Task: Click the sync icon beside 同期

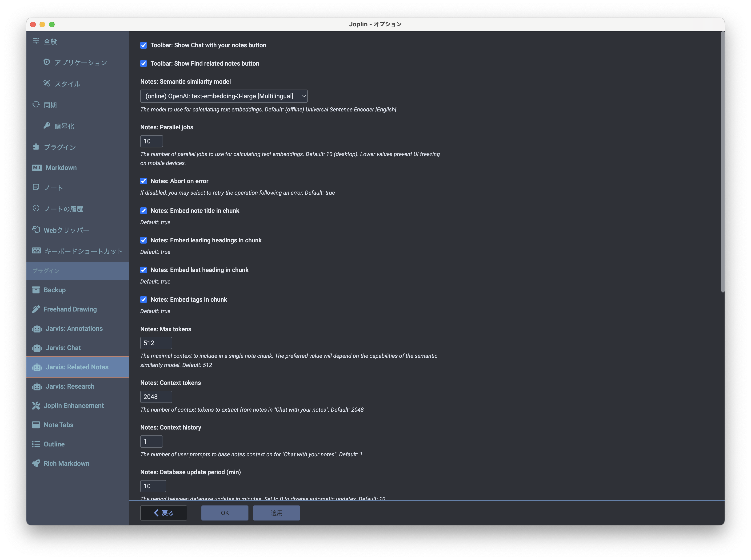Action: 36,104
